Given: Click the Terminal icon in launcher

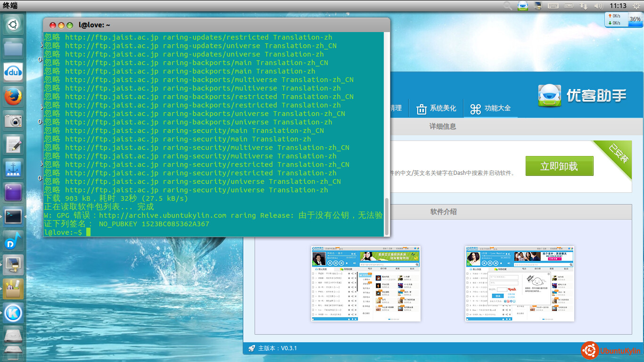Looking at the screenshot, I should tap(14, 216).
